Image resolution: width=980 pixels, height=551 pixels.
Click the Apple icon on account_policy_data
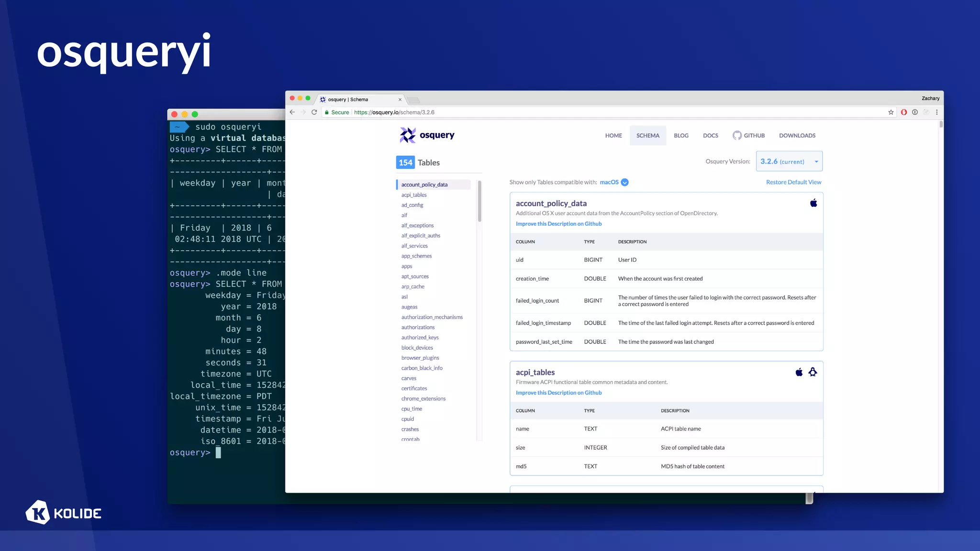813,203
